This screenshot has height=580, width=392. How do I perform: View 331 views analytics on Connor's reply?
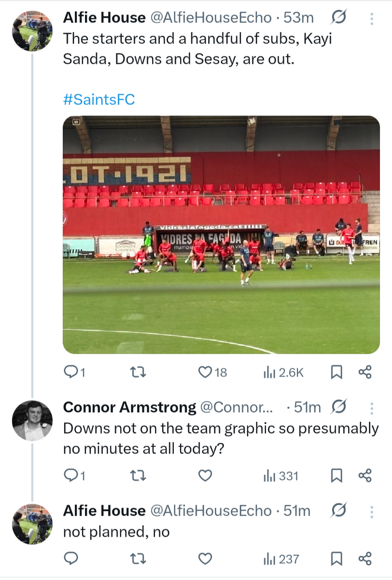[281, 476]
